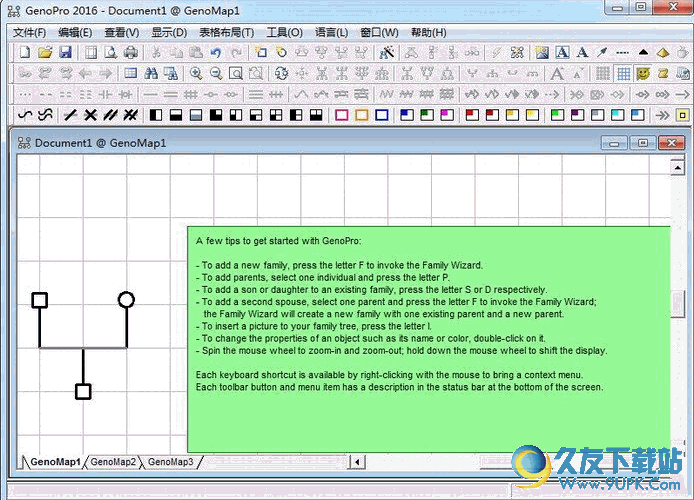Click the green tips text box

click(428, 339)
